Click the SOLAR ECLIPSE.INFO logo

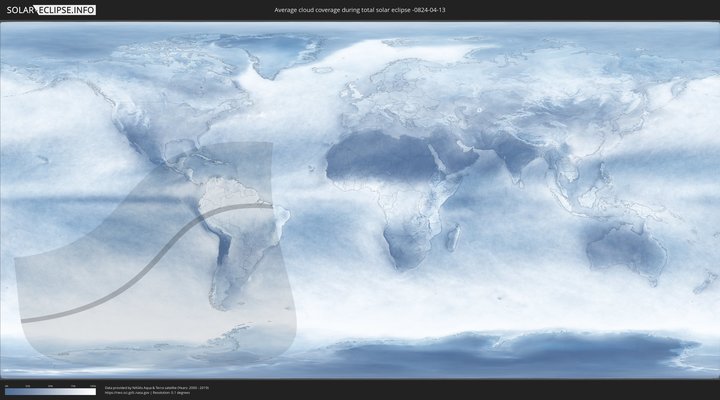coord(48,9)
